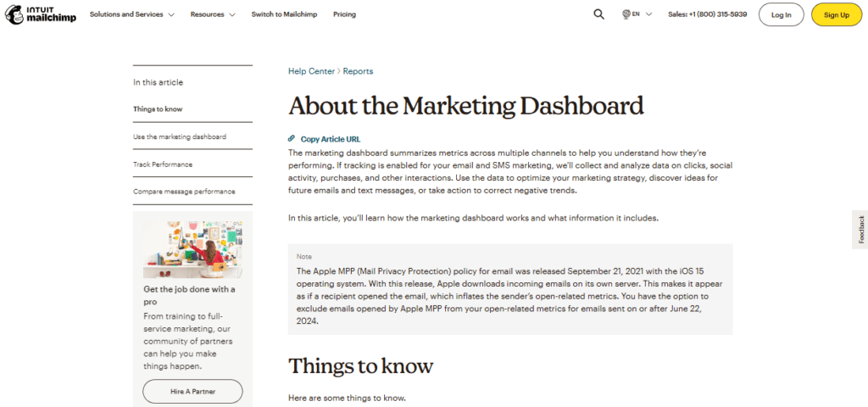
Task: Follow the Help Center breadcrumb link
Action: click(311, 71)
